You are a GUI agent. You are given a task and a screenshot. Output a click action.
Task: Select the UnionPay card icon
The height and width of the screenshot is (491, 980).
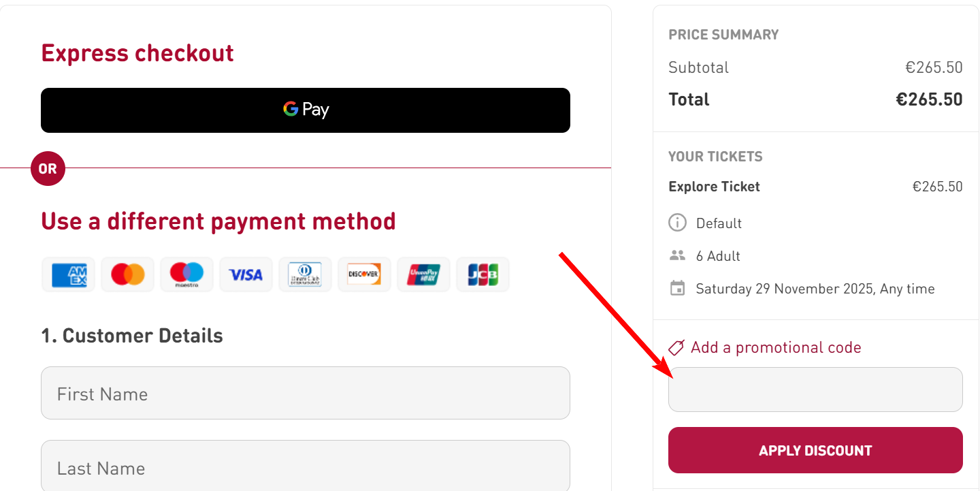pyautogui.click(x=423, y=274)
